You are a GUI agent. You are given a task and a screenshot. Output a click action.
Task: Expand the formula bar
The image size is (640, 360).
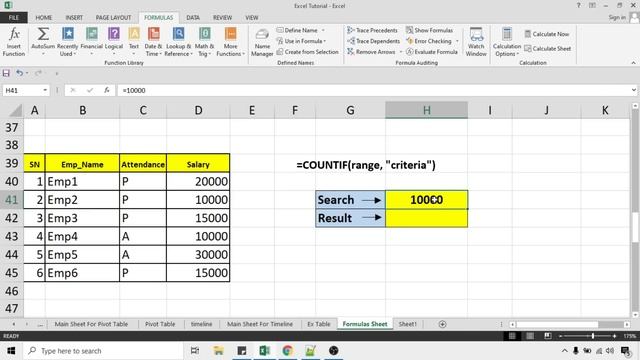(x=633, y=90)
